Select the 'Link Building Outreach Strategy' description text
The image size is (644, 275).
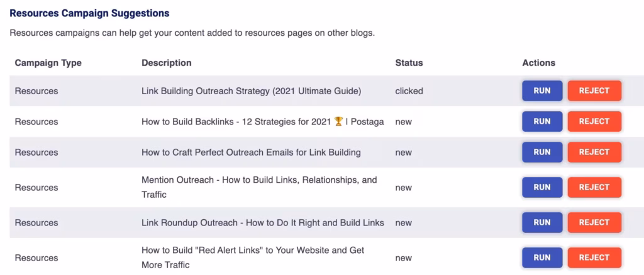251,91
